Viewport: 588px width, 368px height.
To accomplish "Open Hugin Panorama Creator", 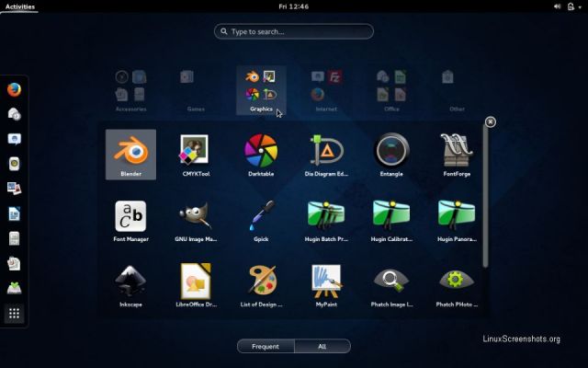I will click(x=457, y=221).
